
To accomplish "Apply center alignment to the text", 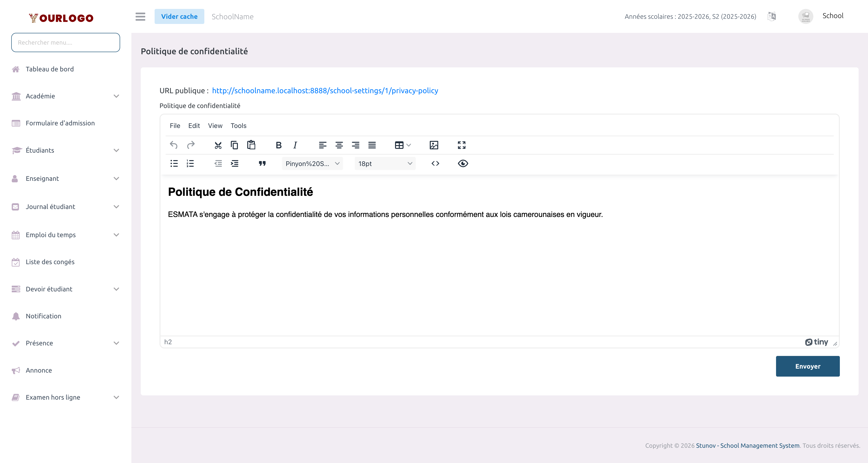I will coord(339,145).
